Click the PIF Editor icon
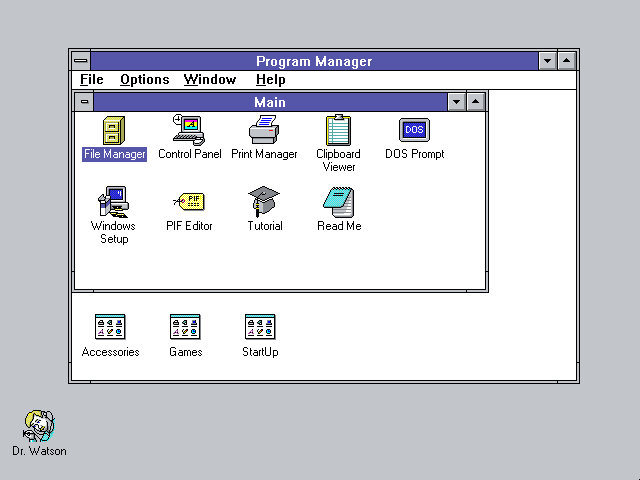Image resolution: width=640 pixels, height=480 pixels. 189,202
